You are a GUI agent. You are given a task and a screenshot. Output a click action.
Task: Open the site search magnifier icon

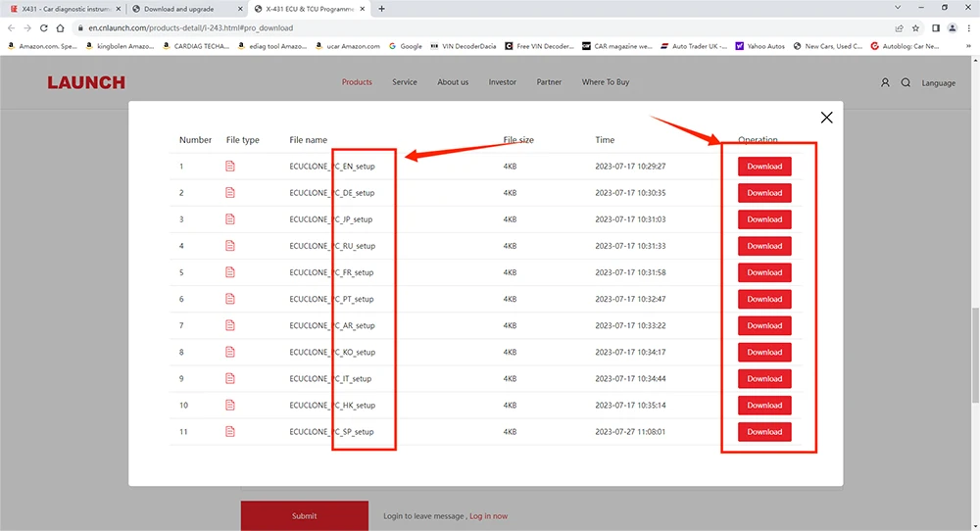pyautogui.click(x=906, y=82)
